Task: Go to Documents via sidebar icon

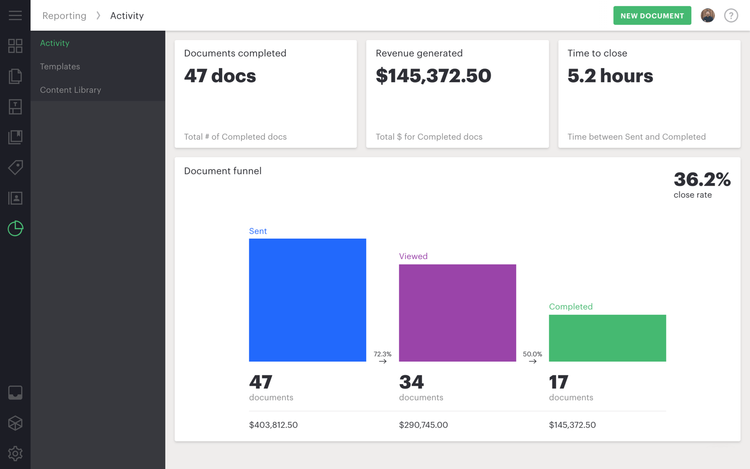Action: tap(15, 76)
